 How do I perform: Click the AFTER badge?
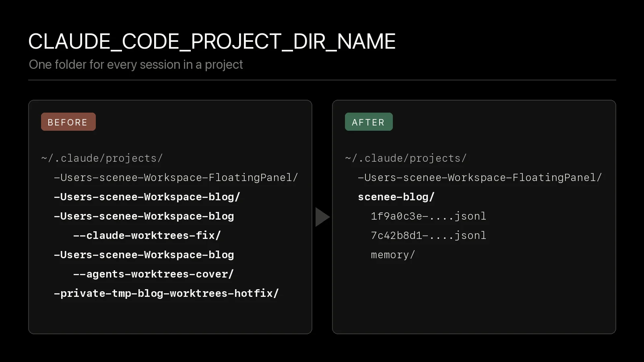(369, 122)
